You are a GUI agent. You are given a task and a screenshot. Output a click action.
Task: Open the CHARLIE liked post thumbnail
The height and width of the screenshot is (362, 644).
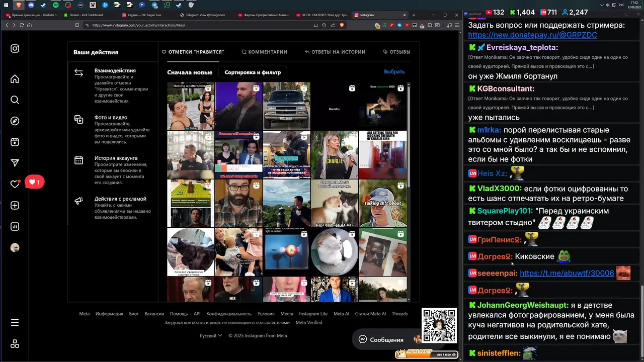pyautogui.click(x=335, y=155)
